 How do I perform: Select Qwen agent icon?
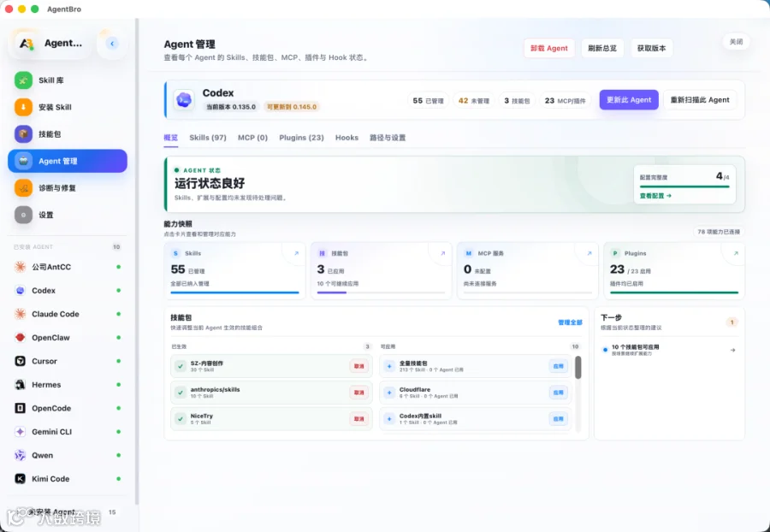coord(21,455)
